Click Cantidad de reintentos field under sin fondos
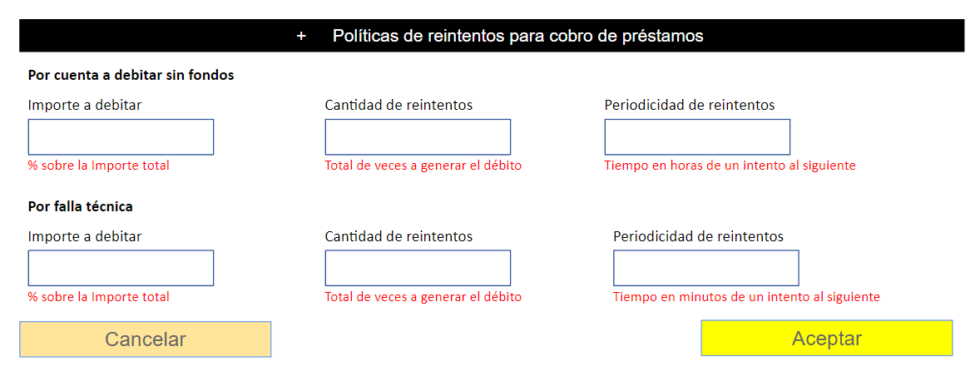 point(418,137)
